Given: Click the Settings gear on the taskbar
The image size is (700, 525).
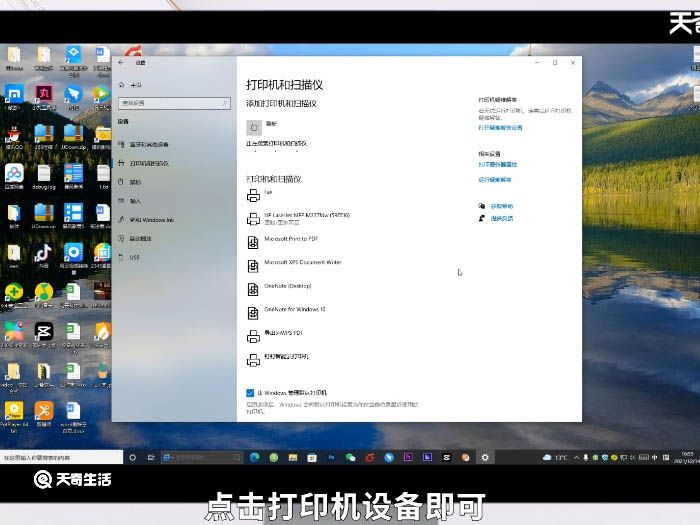Looking at the screenshot, I should (485, 457).
